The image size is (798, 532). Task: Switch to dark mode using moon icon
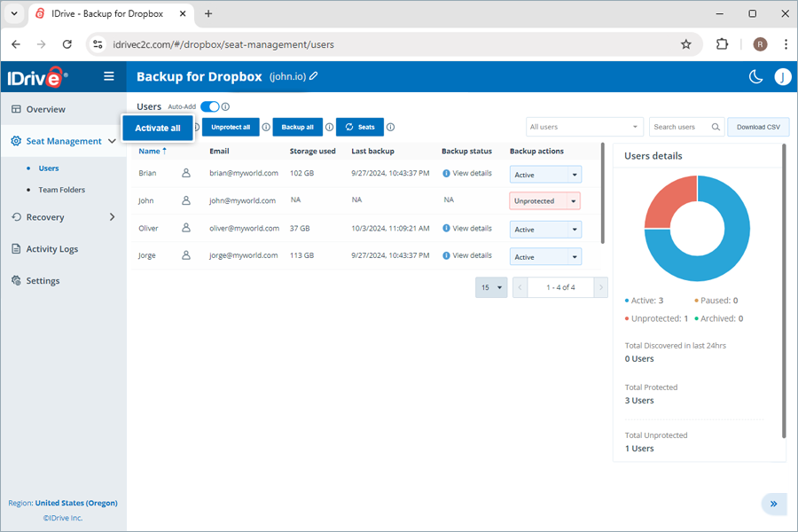pos(755,77)
